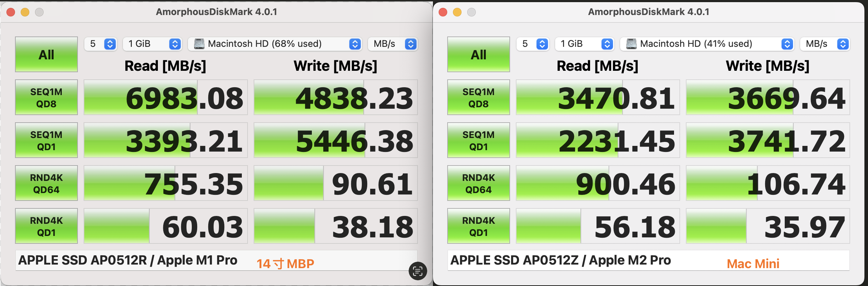
Task: Click the 3470.81 read result
Action: click(598, 97)
